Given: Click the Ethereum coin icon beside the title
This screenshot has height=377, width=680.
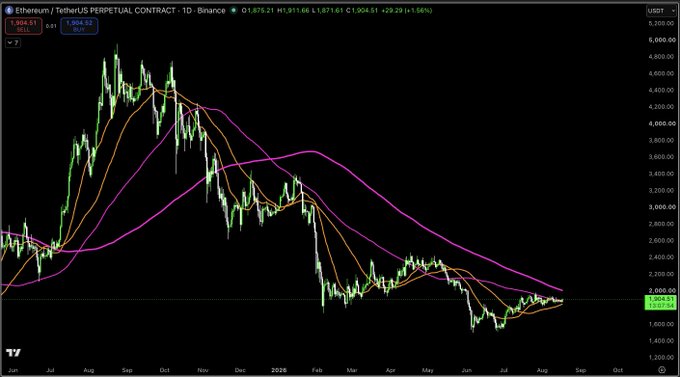Looking at the screenshot, I should tap(9, 10).
